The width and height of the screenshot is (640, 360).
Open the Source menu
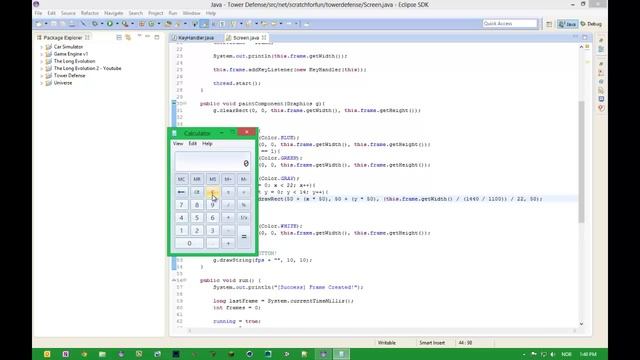[x=68, y=13]
